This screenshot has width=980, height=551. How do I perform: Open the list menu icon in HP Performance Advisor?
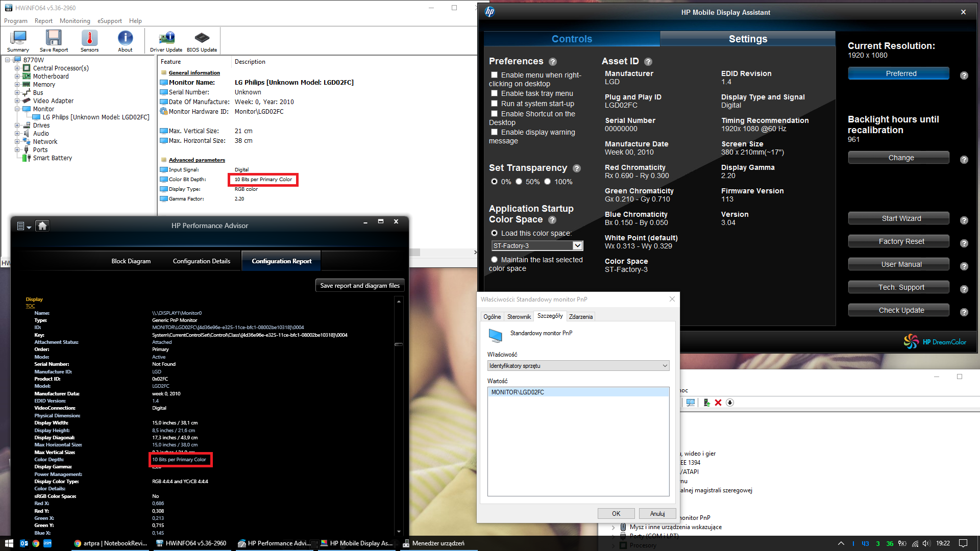(23, 226)
